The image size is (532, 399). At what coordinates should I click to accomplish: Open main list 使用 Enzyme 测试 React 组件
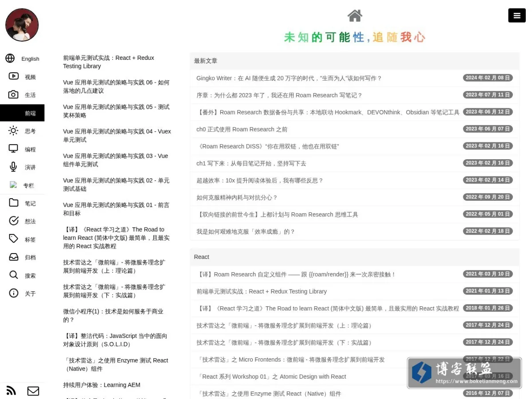pyautogui.click(x=269, y=394)
